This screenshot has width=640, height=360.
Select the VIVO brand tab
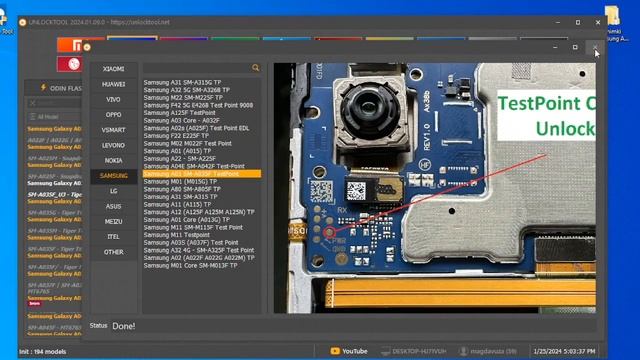[113, 100]
